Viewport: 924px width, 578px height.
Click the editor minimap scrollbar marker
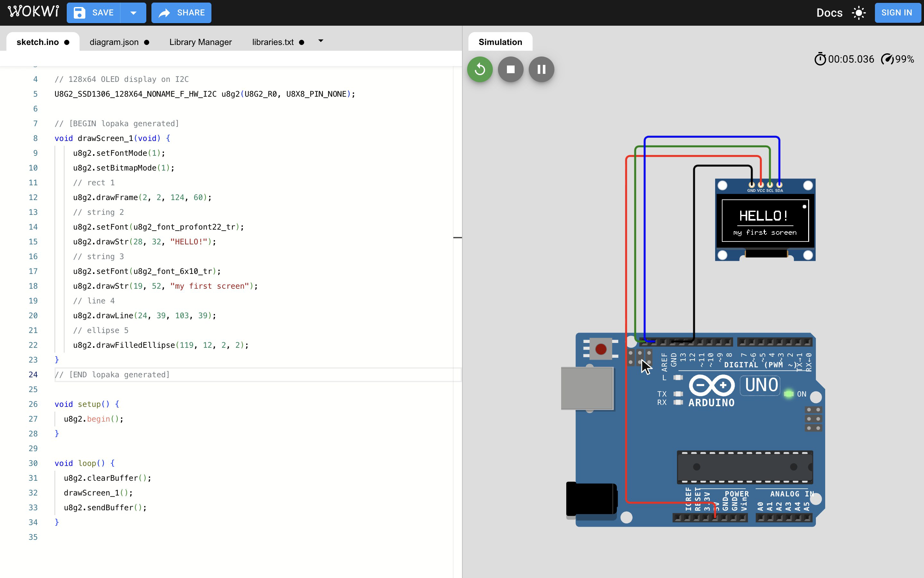(458, 237)
